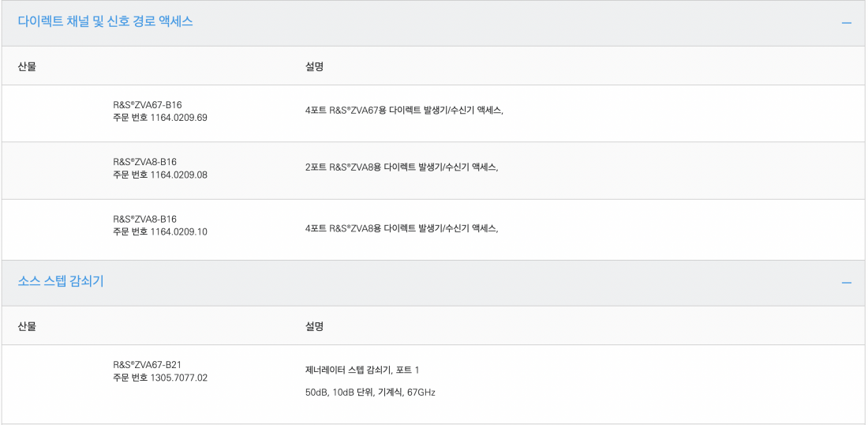868x425 pixels.
Task: Select the 4포트 R&S ZVA67용 다이렉트 description
Action: (404, 111)
